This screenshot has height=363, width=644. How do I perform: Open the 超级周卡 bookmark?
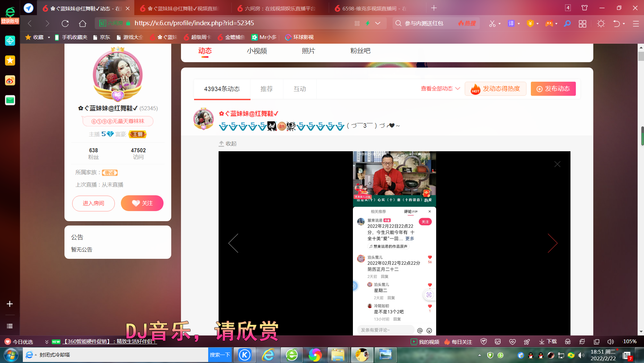[x=197, y=37]
